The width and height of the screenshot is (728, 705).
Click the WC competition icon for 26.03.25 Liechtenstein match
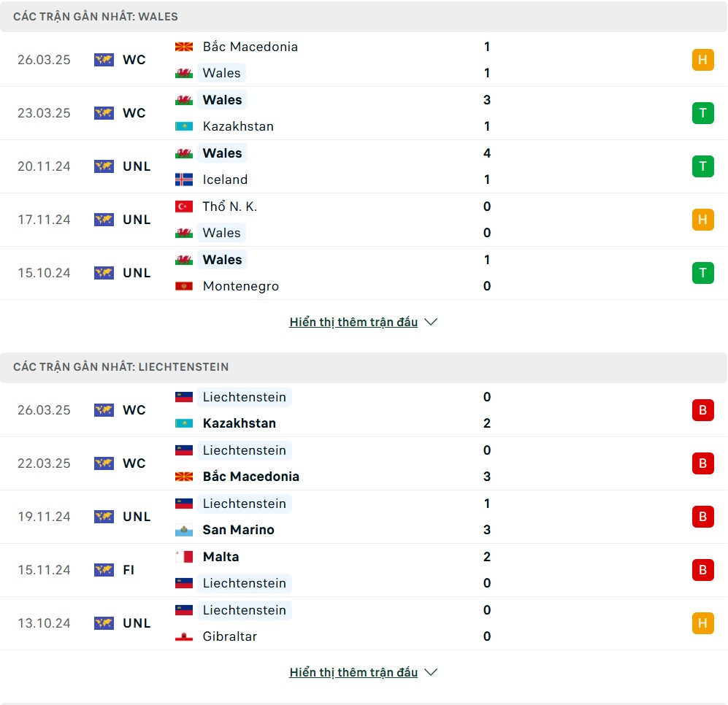(x=104, y=410)
